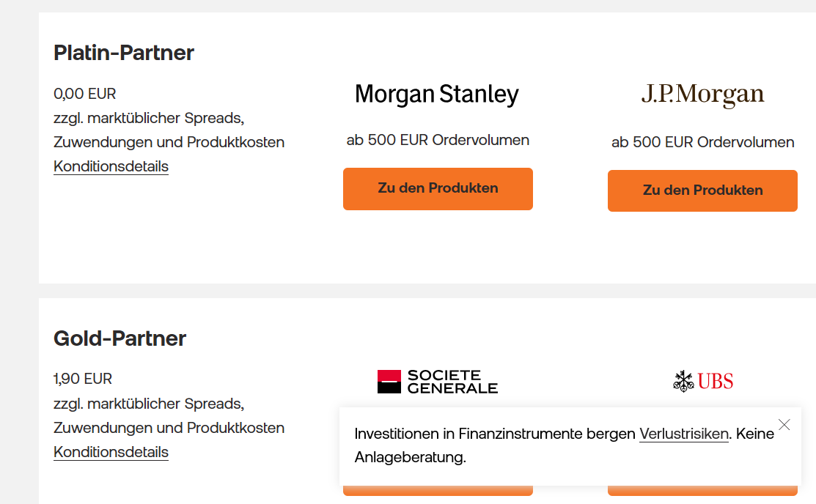Click the partly hidden orange button below UBS

(x=702, y=491)
